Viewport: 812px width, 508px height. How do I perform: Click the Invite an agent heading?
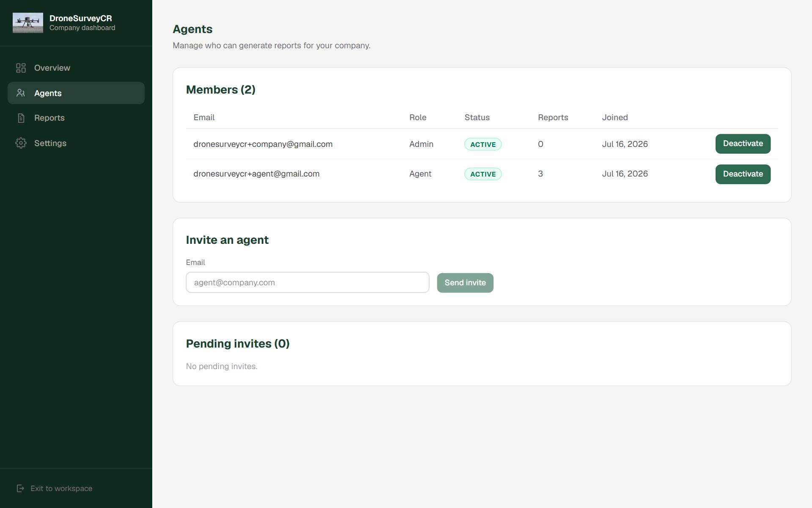tap(227, 240)
